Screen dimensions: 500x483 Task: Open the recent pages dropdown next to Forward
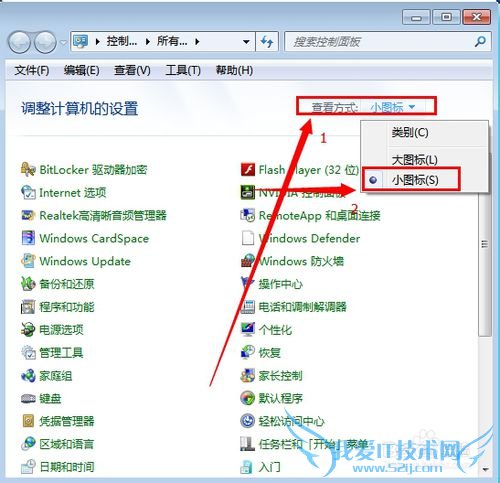click(x=63, y=42)
